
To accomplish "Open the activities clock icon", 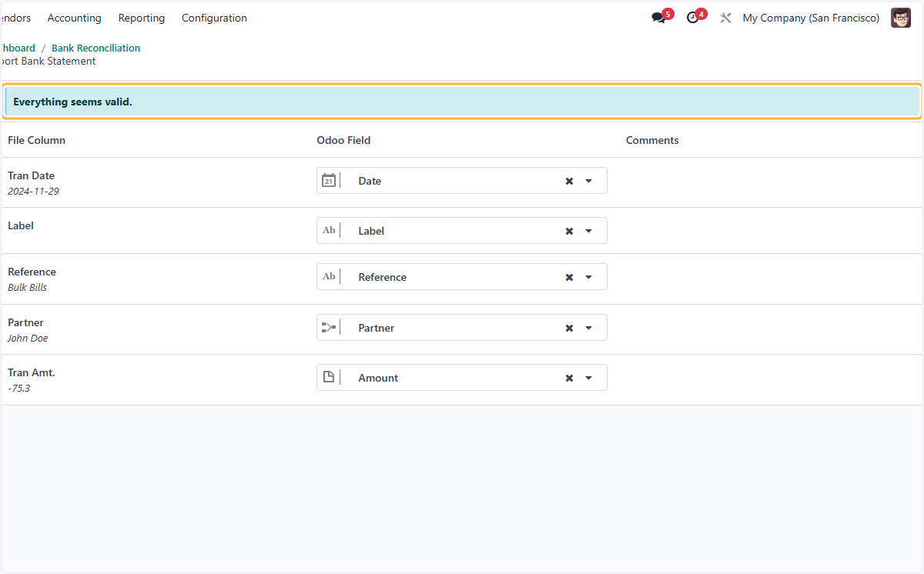I will tap(693, 18).
